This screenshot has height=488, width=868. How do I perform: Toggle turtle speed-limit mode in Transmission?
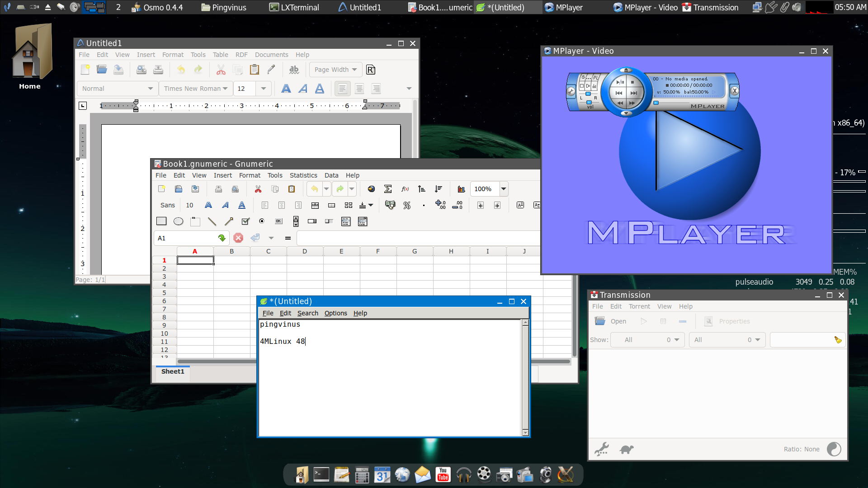coord(627,449)
